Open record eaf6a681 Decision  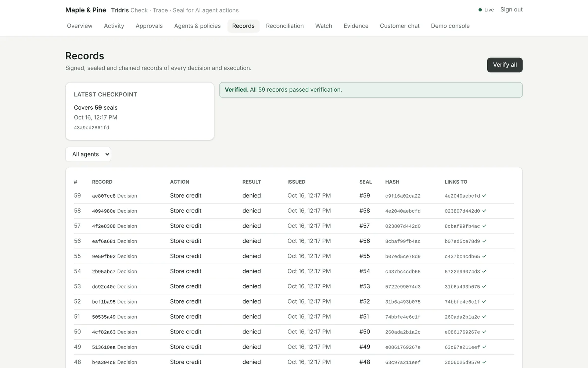click(115, 241)
